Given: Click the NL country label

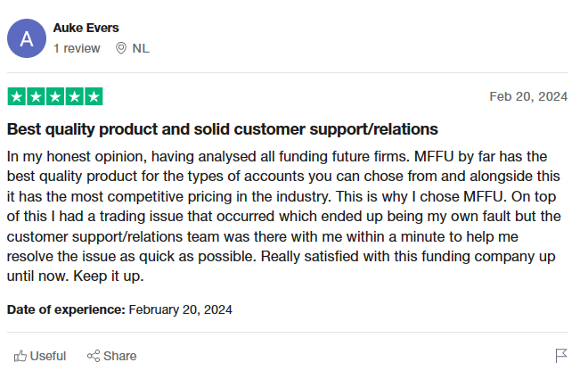Looking at the screenshot, I should click(x=141, y=48).
